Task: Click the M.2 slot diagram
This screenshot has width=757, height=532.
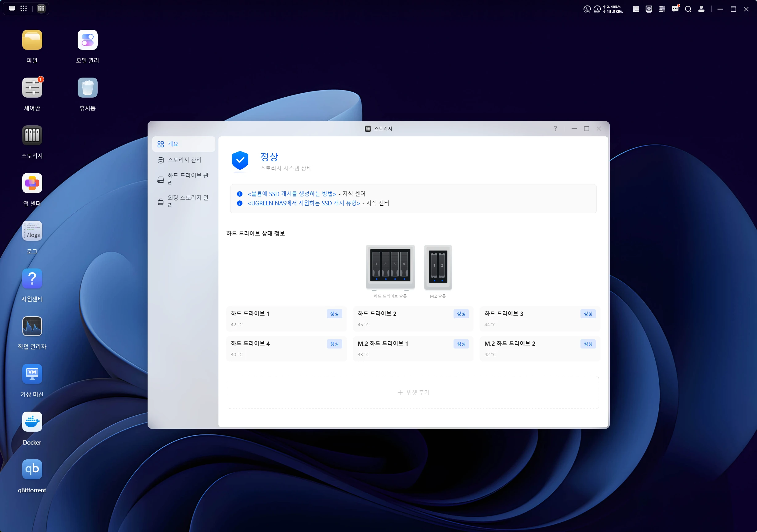Action: [438, 268]
